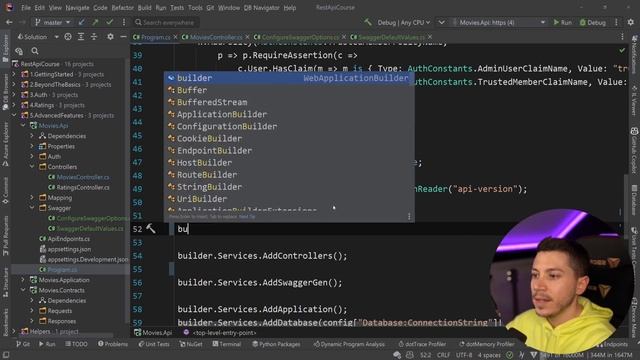Open Debug | Any CPU configuration dropdown
Image resolution: width=640 pixels, height=360 pixels.
coord(403,22)
